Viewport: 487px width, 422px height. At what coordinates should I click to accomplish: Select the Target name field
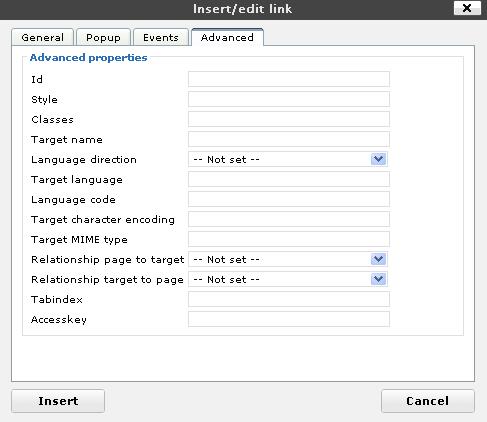[x=289, y=139]
